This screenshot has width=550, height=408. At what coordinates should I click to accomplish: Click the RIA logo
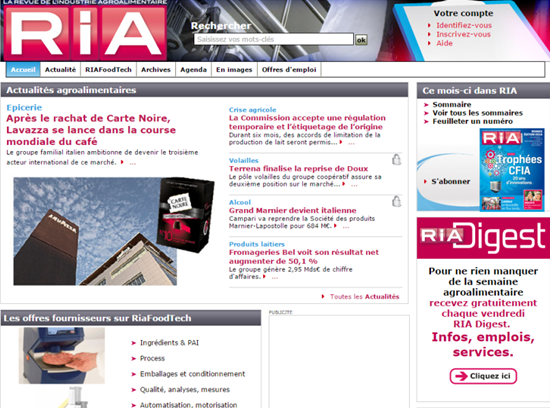pos(85,32)
